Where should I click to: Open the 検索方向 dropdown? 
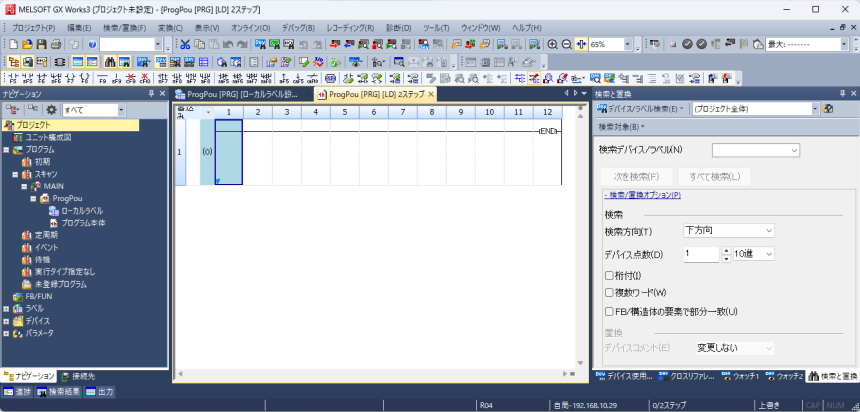(729, 230)
